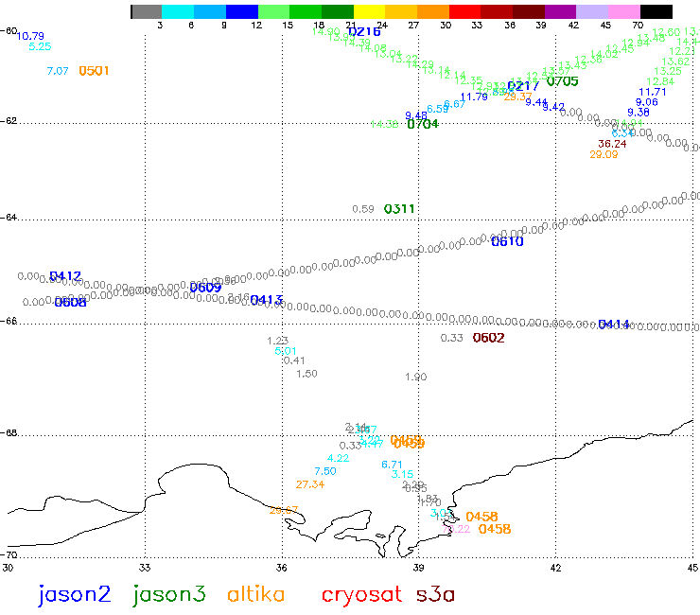Image resolution: width=700 pixels, height=615 pixels.
Task: Click the 0.33 value beside 0602
Action: (452, 338)
